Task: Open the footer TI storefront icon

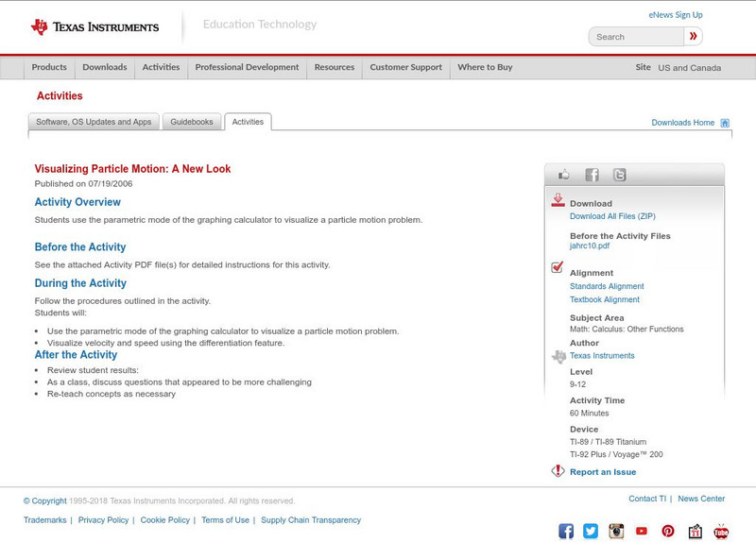Action: 695,531
